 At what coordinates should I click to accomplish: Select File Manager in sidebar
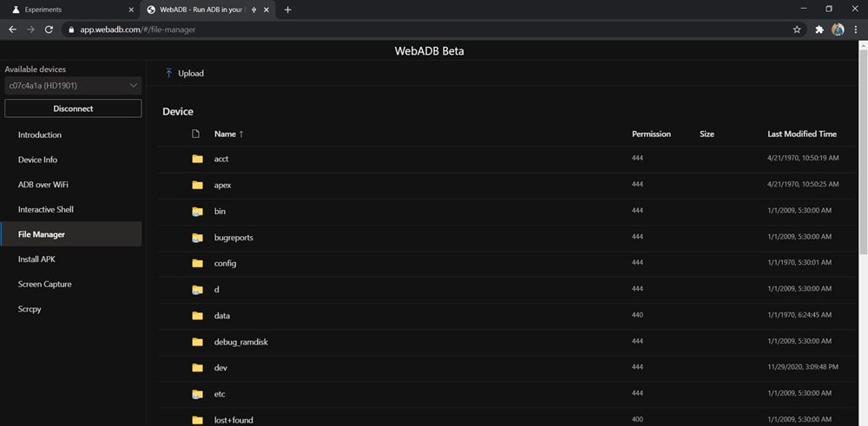pyautogui.click(x=71, y=234)
